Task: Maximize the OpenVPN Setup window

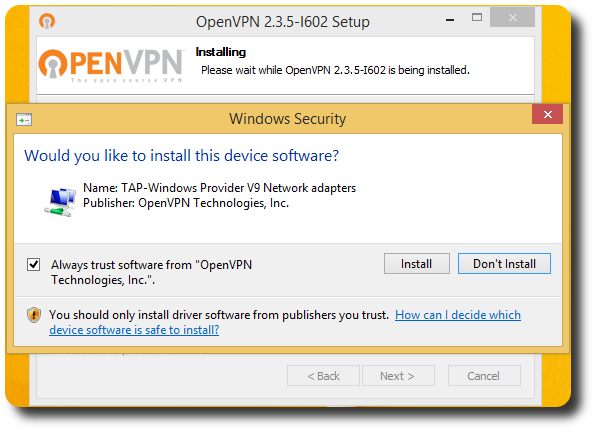Action: click(x=477, y=17)
